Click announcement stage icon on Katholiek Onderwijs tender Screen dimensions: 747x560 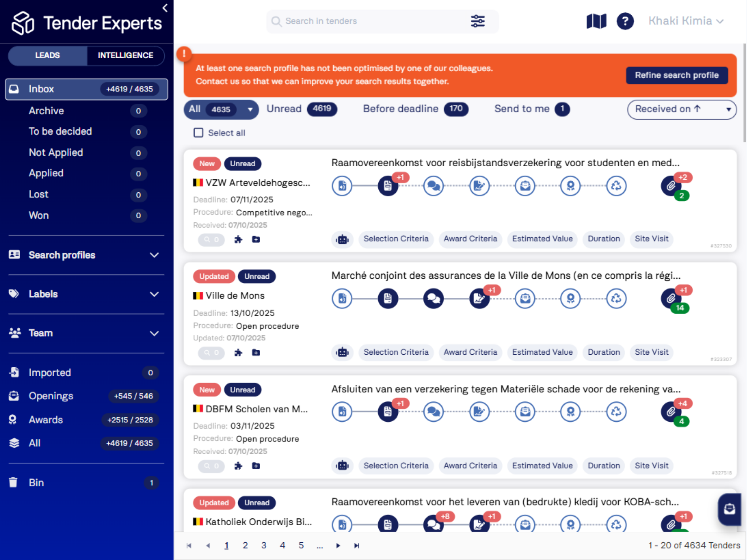pos(342,524)
